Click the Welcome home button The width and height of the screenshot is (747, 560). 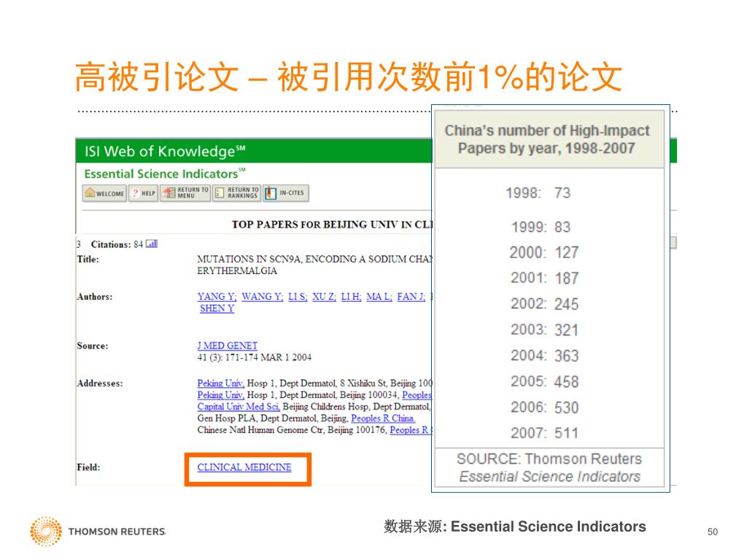[x=105, y=193]
